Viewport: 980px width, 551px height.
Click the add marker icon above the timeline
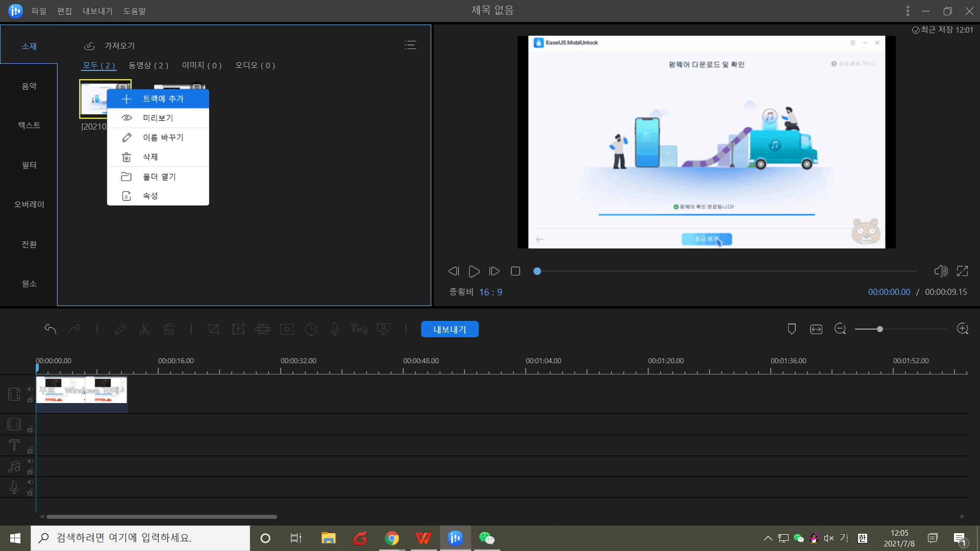point(792,329)
